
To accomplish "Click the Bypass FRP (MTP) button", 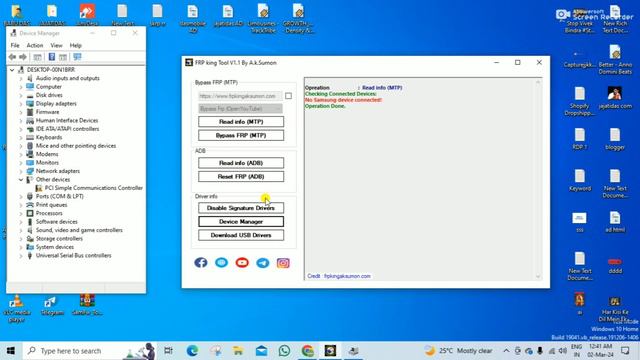I will (x=241, y=135).
